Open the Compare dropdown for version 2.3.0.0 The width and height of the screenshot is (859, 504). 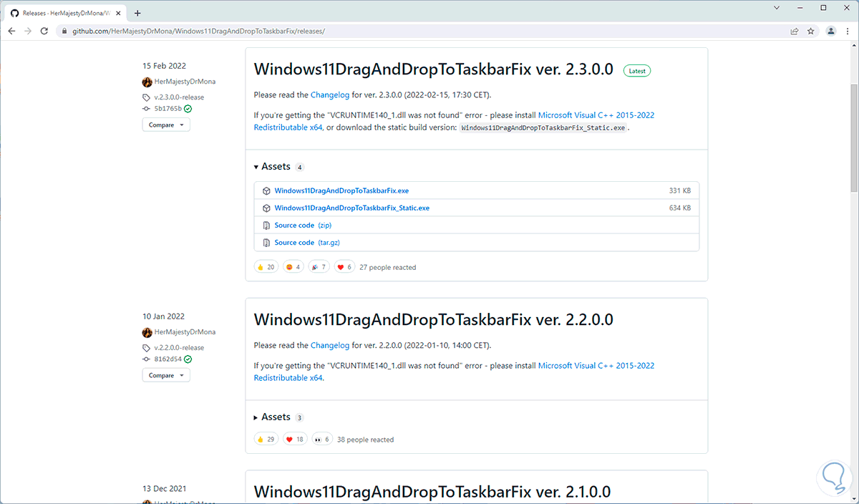(x=166, y=125)
